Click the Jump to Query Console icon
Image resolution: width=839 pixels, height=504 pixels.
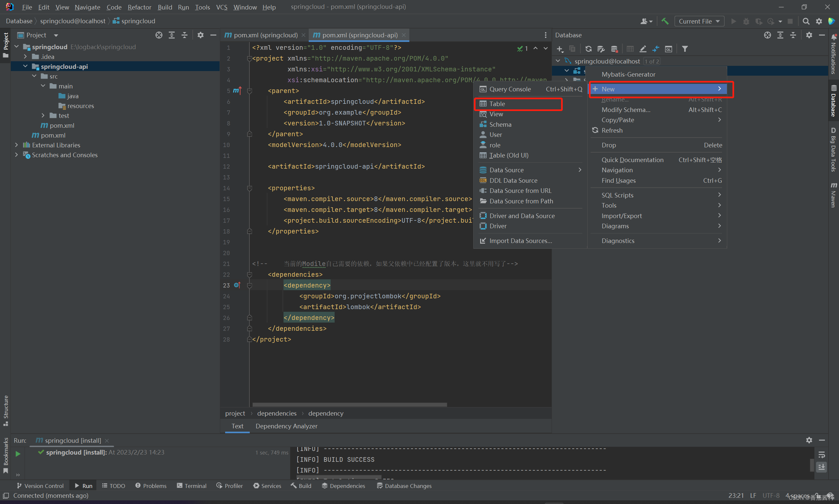point(668,49)
